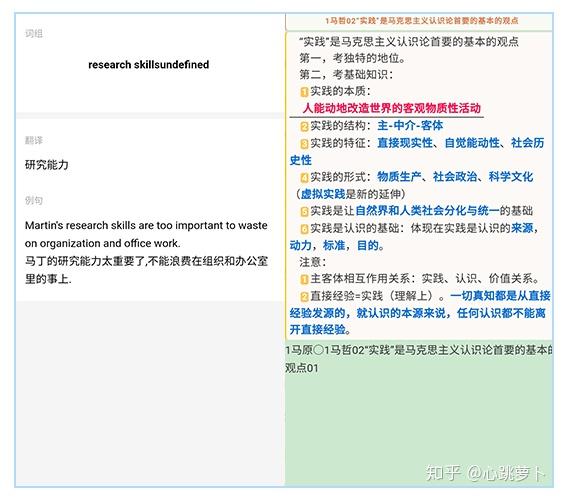Click the blue text 虚拟实践
The width and height of the screenshot is (561, 497).
pyautogui.click(x=323, y=194)
